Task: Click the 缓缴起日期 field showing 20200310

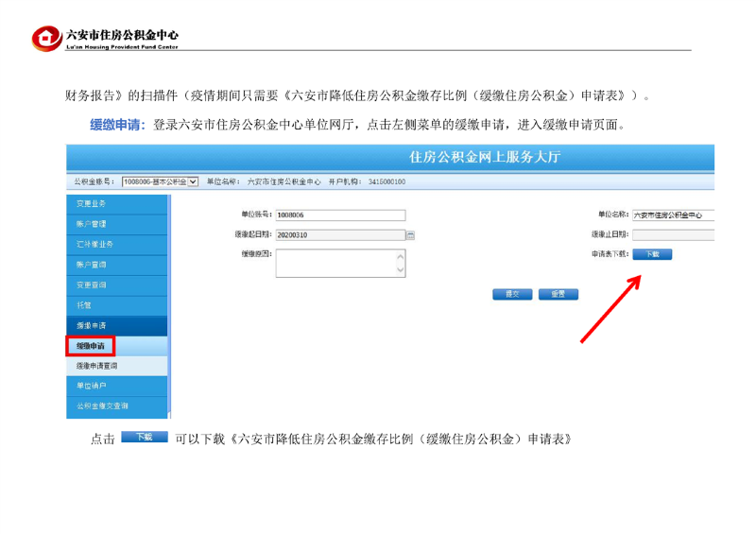Action: point(340,235)
